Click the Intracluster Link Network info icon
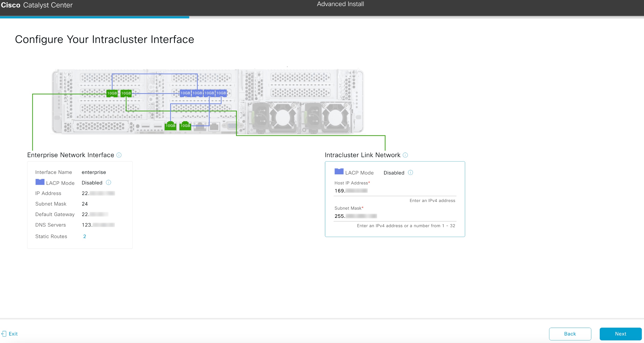The image size is (644, 343). pyautogui.click(x=405, y=155)
